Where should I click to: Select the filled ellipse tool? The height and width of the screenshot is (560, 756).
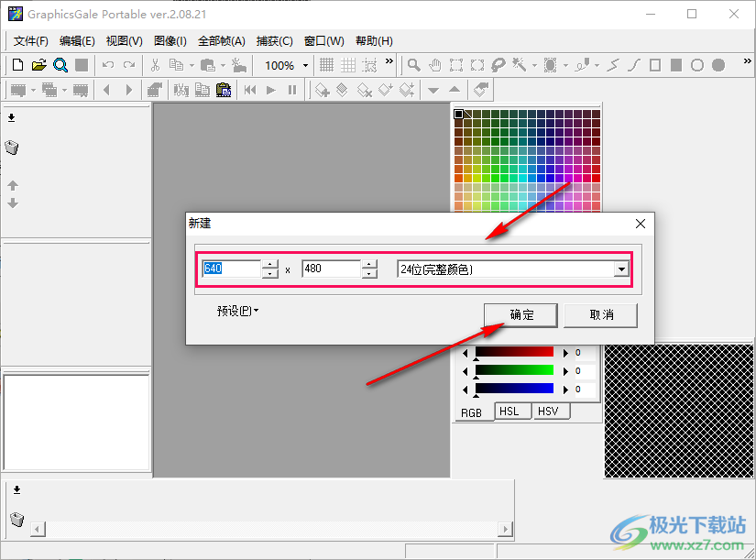718,65
